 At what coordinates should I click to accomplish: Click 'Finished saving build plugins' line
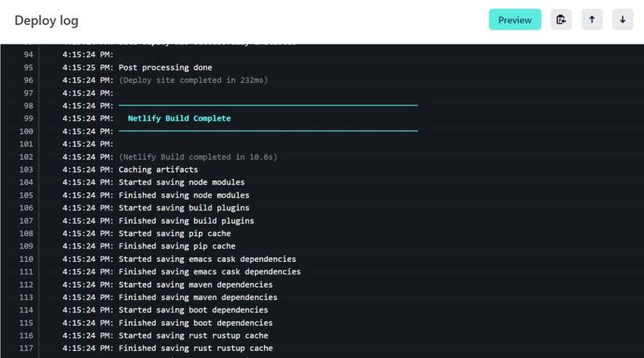pyautogui.click(x=186, y=221)
